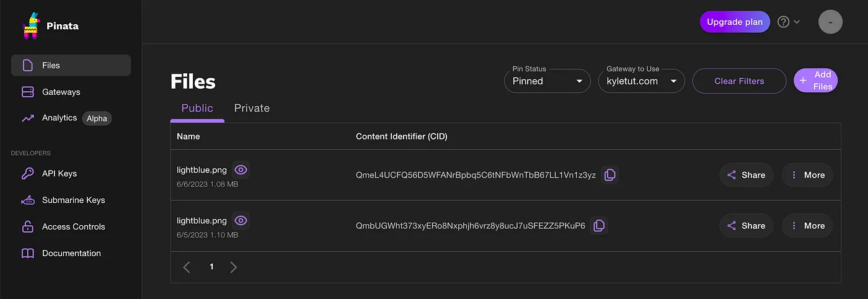Preview the 1.08 MB lightblue.png via the eye icon
Viewport: 868px width, 299px height.
(241, 169)
